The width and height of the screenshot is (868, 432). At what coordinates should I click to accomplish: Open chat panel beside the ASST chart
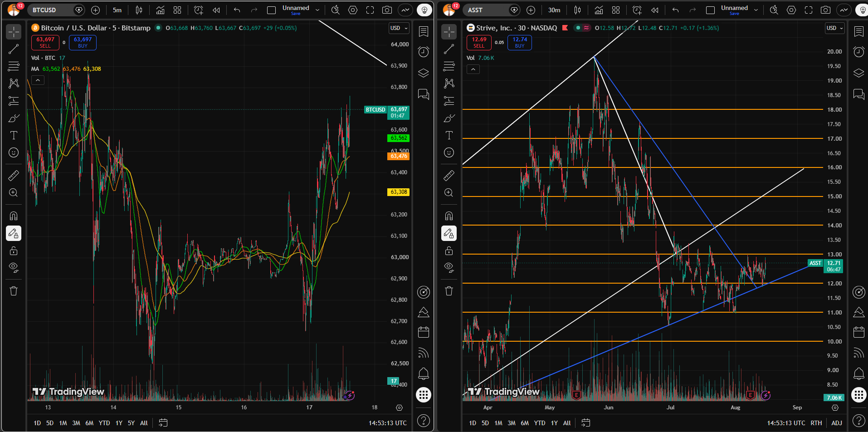point(859,94)
